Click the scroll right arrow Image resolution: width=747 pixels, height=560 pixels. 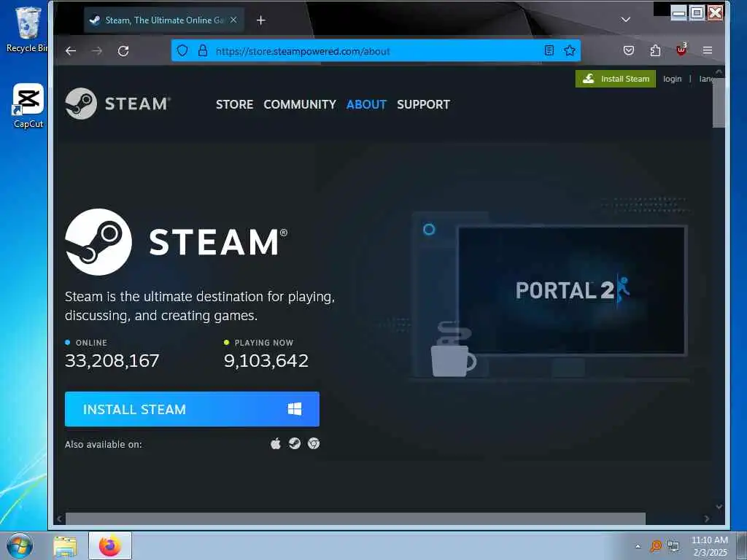pyautogui.click(x=706, y=518)
